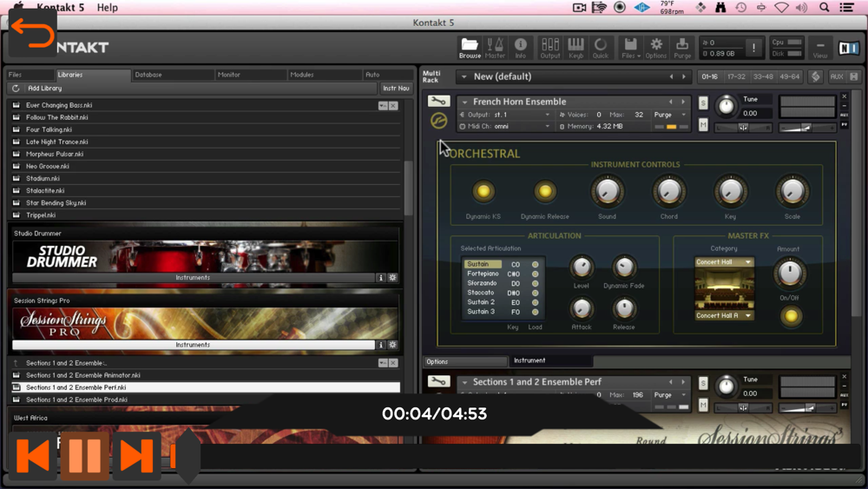Viewport: 868px width, 489px height.
Task: Open the Options gear icon
Action: click(x=656, y=48)
